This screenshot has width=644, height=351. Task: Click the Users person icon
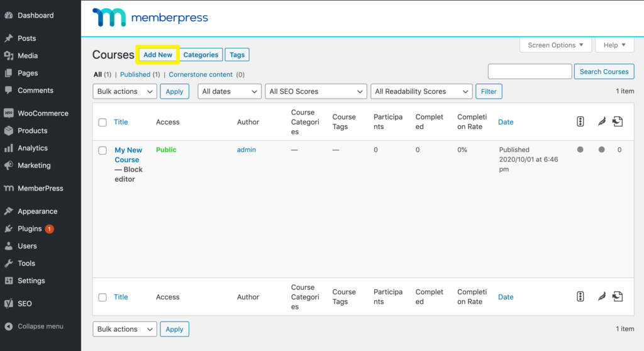click(9, 246)
